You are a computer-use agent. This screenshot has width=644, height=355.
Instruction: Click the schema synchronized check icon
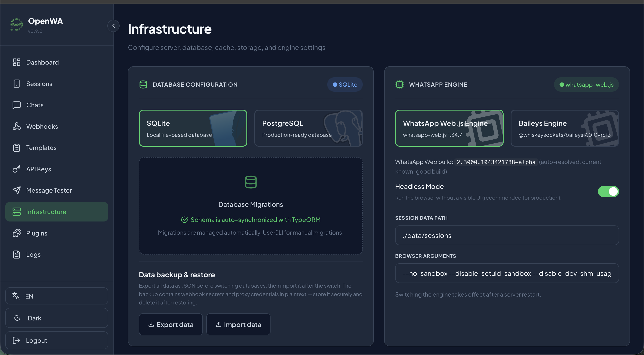coord(184,220)
